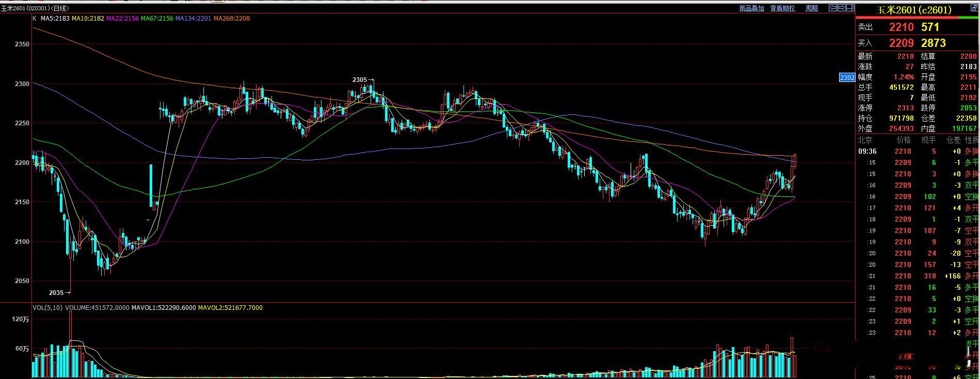
Task: Click the 60万 volume axis label
Action: (x=23, y=349)
